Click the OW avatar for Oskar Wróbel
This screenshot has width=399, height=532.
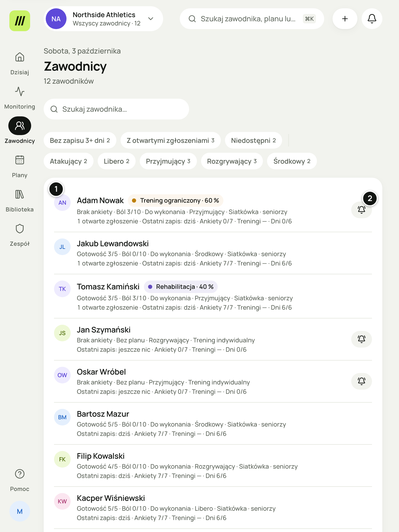pyautogui.click(x=62, y=375)
